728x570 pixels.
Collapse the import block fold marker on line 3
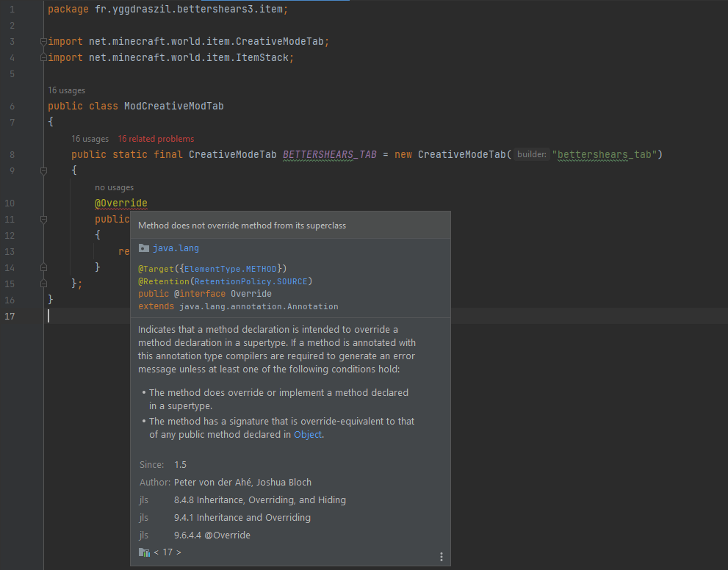click(43, 42)
